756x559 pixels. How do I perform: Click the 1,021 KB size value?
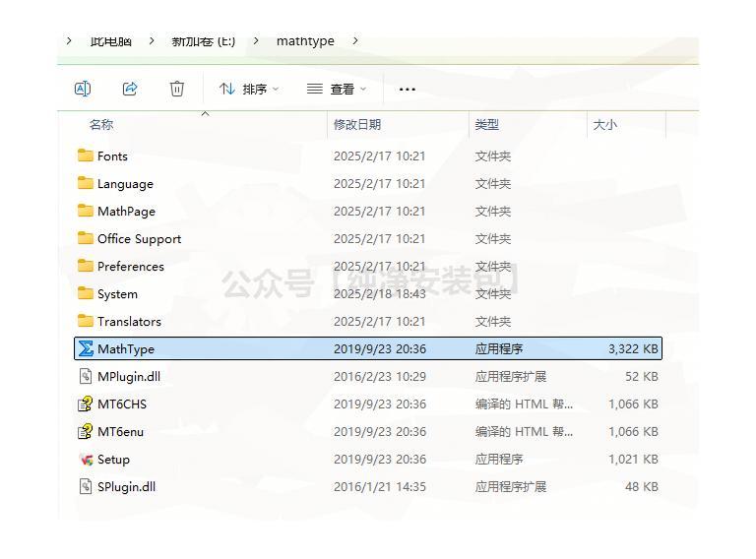point(633,460)
